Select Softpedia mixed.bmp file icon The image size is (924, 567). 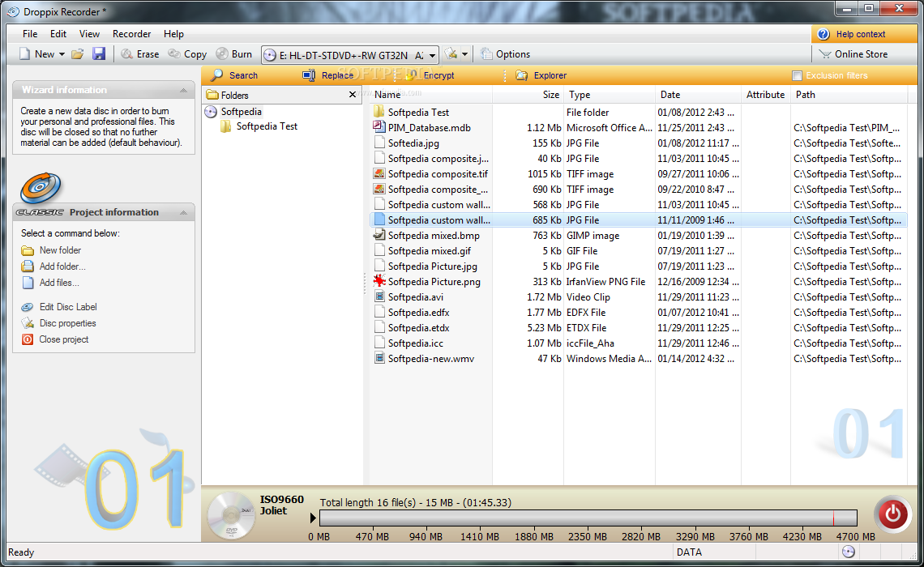pos(379,235)
